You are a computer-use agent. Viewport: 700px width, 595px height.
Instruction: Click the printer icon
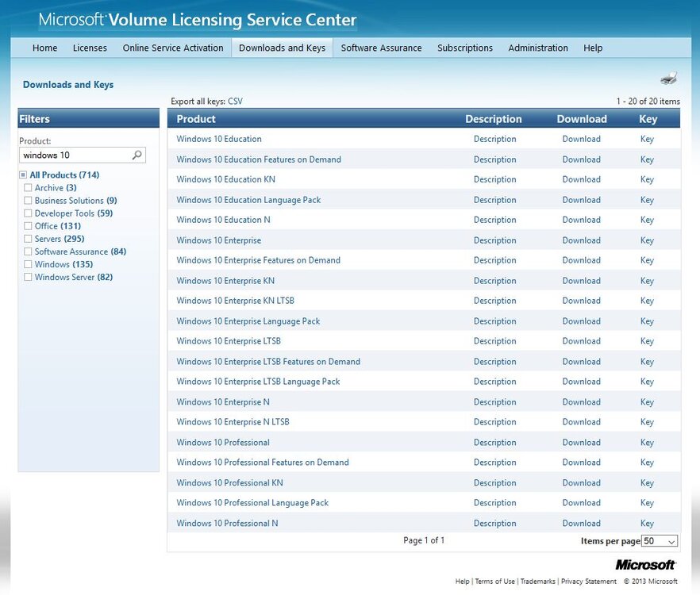(668, 78)
